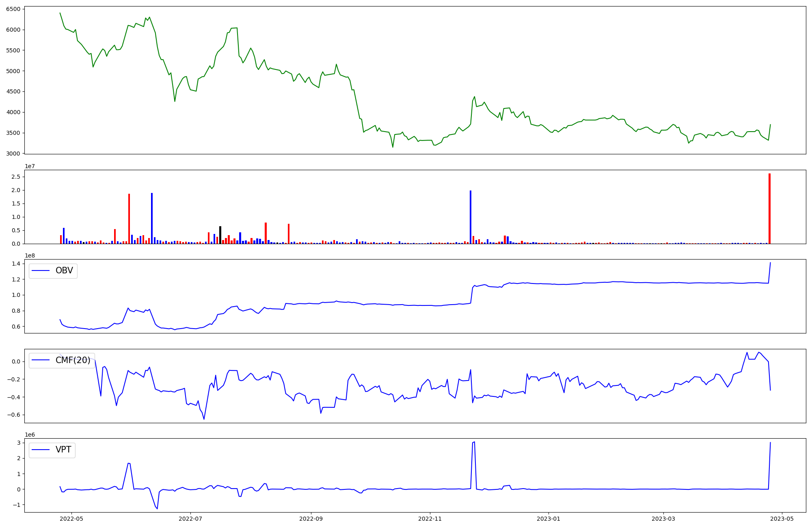
Task: Click the tall blue volume bar in late November
Action: pos(471,217)
